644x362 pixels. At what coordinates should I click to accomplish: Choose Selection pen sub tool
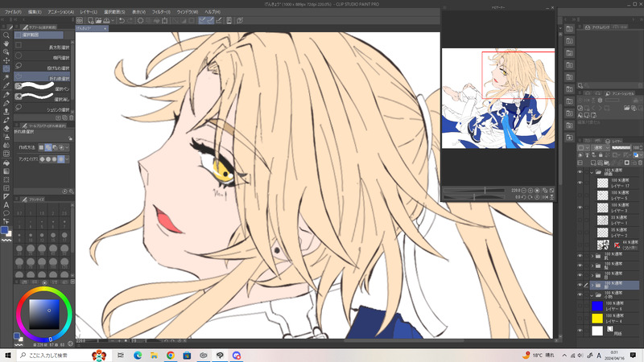tap(43, 87)
